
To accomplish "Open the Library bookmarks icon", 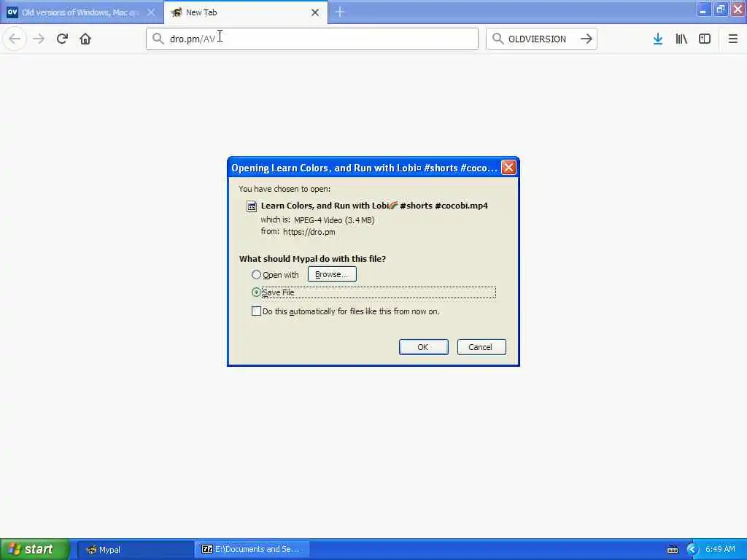I will coord(681,39).
